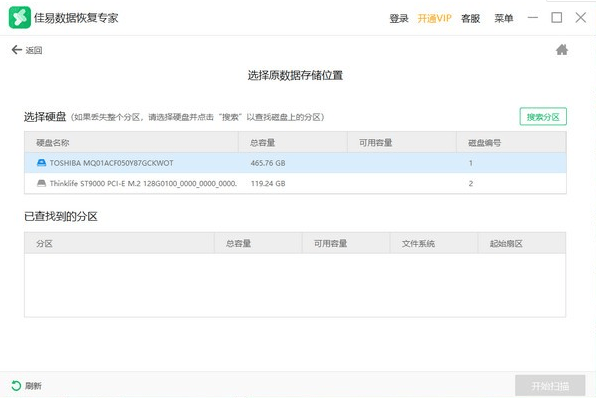
Task: Click disk number 1 cell
Action: tap(471, 163)
